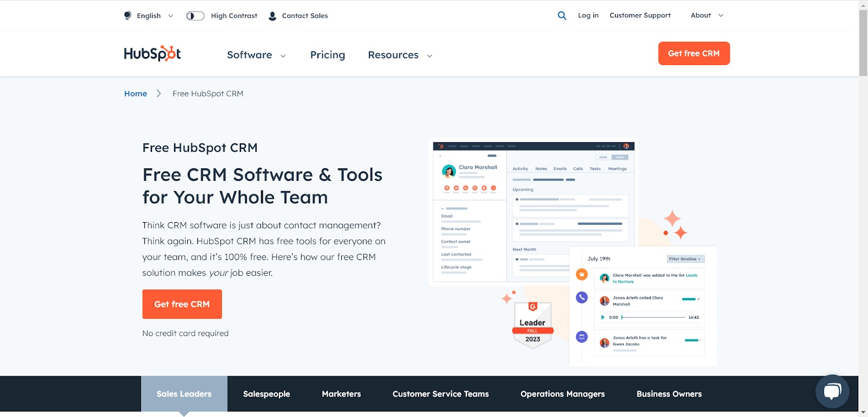
Task: Open the Customer Service Teams tab
Action: click(x=441, y=394)
